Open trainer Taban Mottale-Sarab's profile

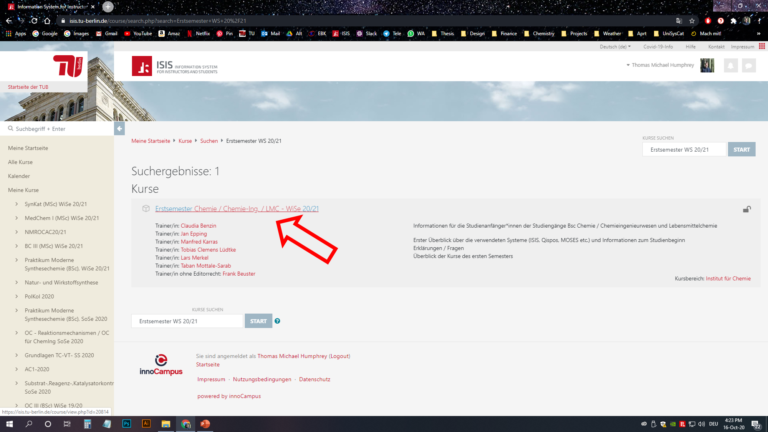coord(206,266)
